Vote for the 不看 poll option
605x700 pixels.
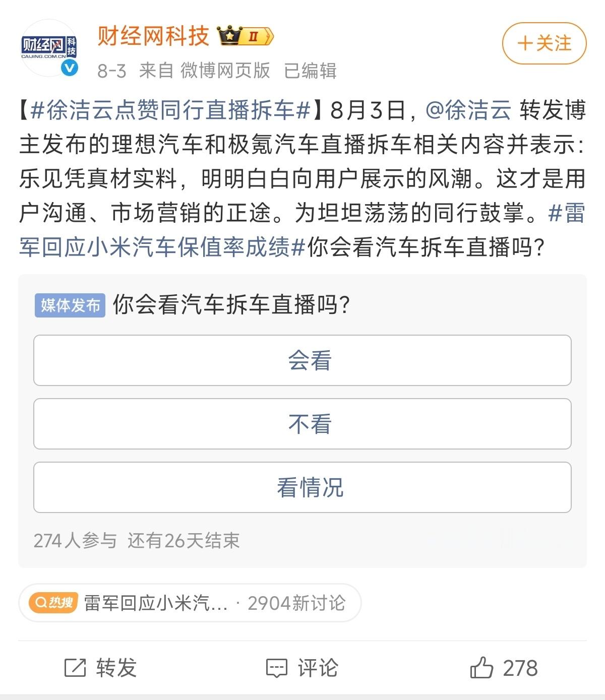[302, 424]
